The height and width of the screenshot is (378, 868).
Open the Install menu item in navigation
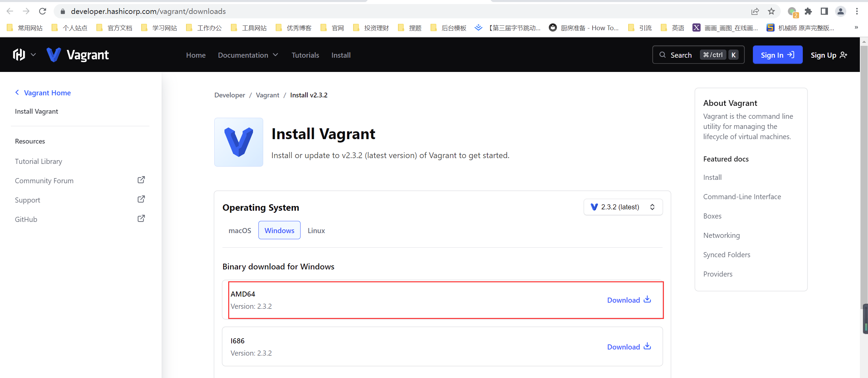pos(341,55)
